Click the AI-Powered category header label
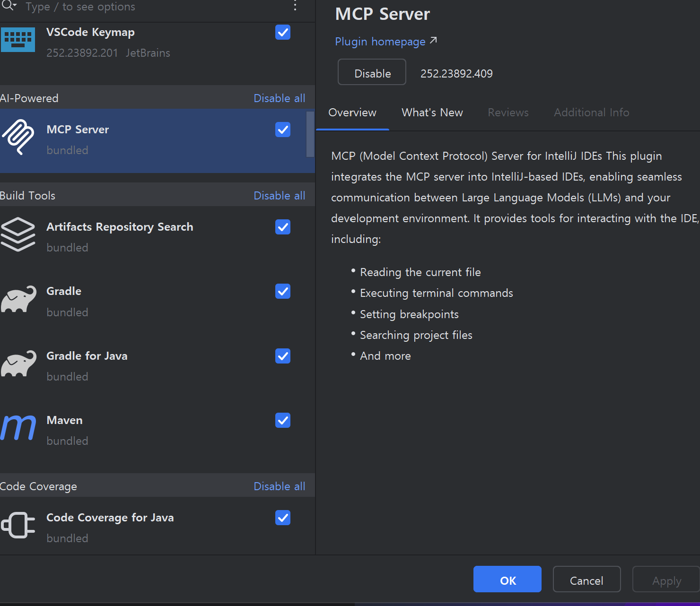This screenshot has height=606, width=700. tap(29, 98)
